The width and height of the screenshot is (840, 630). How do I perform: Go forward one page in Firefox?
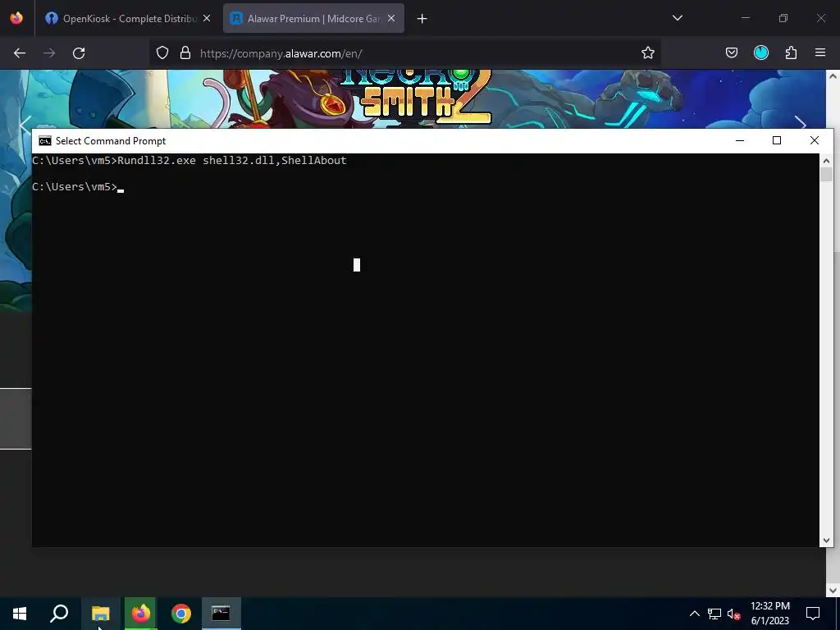click(49, 53)
